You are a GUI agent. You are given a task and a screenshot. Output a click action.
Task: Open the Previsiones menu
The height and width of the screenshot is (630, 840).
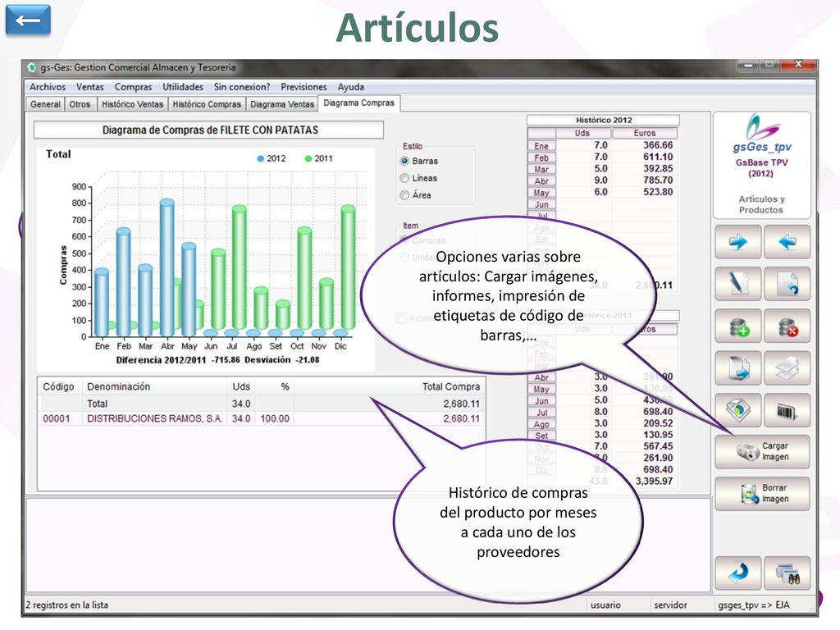(304, 87)
